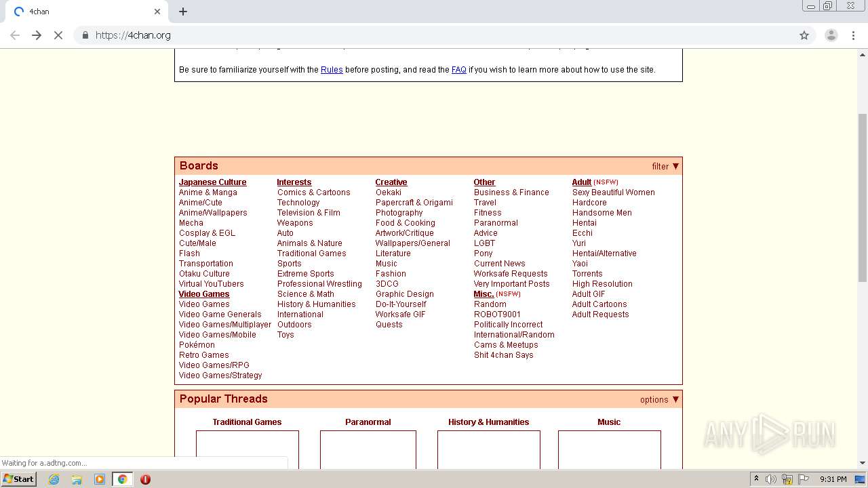This screenshot has width=868, height=488.
Task: Click the browser forward arrow
Action: point(37,35)
